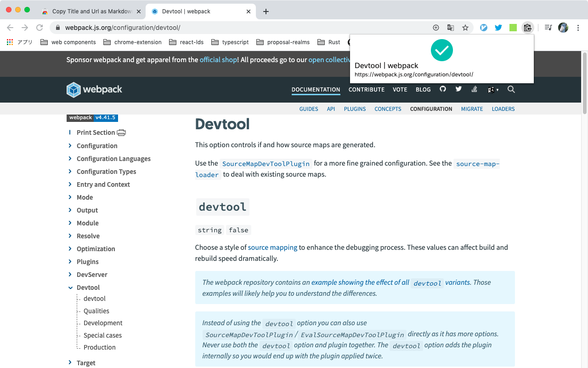Open the chrome-extension bookmark folder

click(132, 42)
